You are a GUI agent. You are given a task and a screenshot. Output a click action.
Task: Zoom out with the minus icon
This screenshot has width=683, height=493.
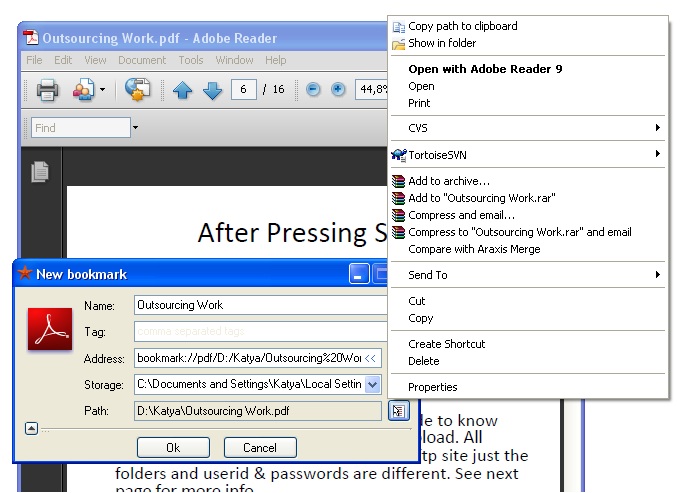pyautogui.click(x=313, y=90)
